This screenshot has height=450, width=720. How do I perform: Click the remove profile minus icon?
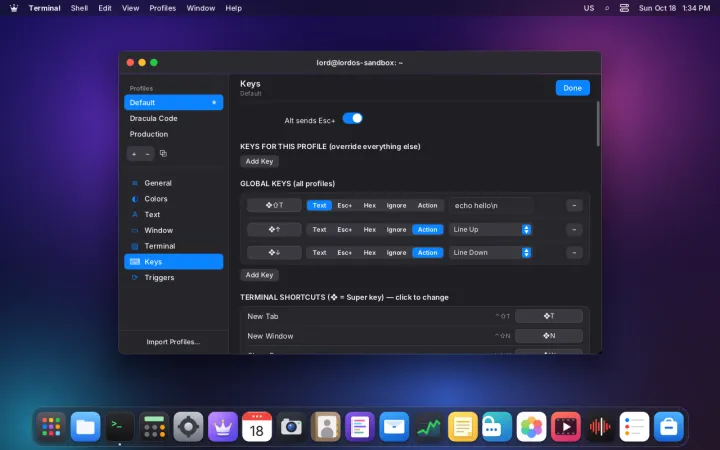(147, 154)
